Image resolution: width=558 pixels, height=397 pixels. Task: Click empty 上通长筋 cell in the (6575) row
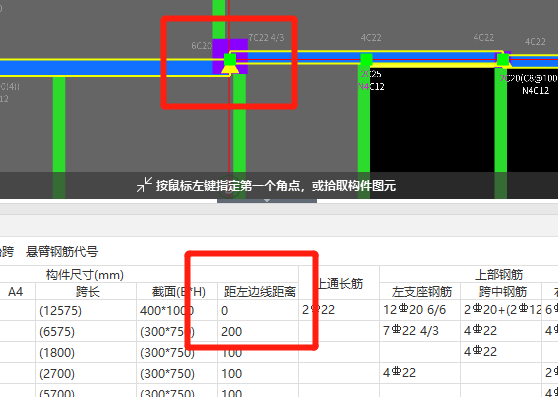point(339,332)
